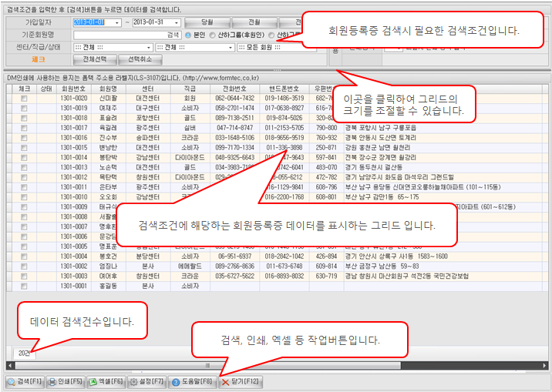Screen dimensions: 552x392
Task: Expand the first 전체 center dropdown
Action: [149, 48]
